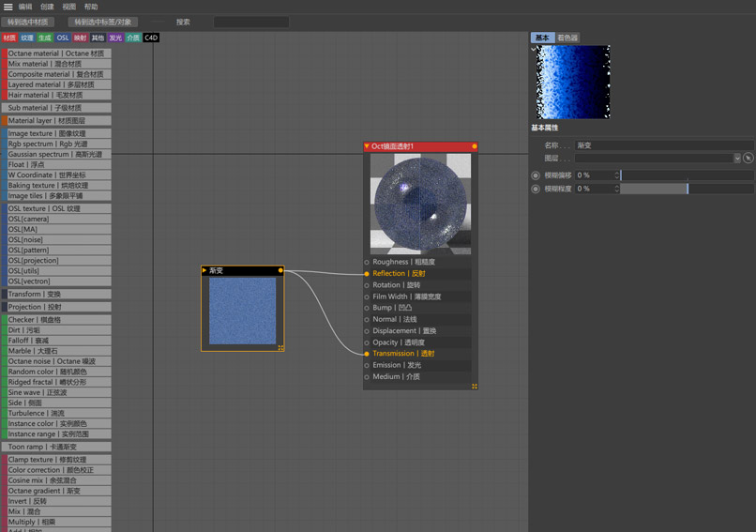Select Octane noise node entry
Image resolution: width=756 pixels, height=532 pixels.
56,361
